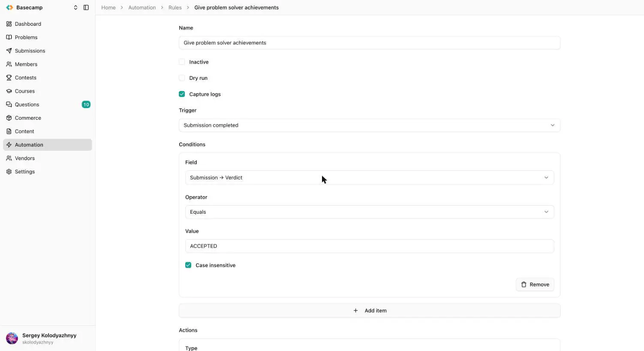
Task: Click the Remove condition button
Action: pyautogui.click(x=535, y=284)
